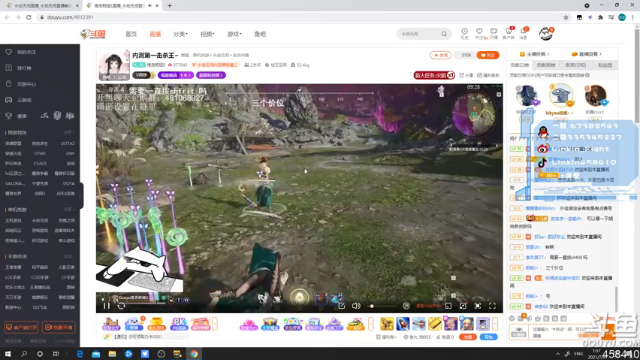Image resolution: width=640 pixels, height=360 pixels.
Task: Open the 鱼吧 forum menu item
Action: 260,34
